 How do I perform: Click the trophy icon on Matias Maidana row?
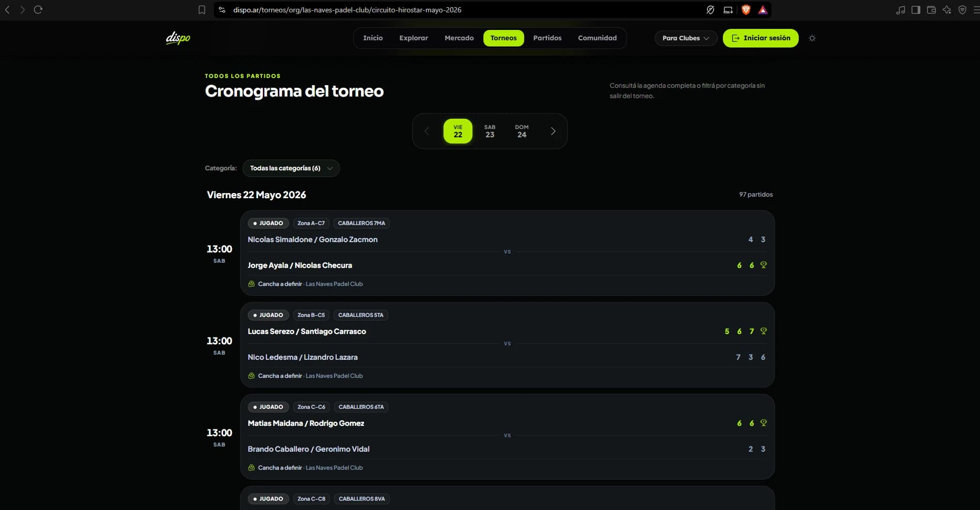[764, 423]
